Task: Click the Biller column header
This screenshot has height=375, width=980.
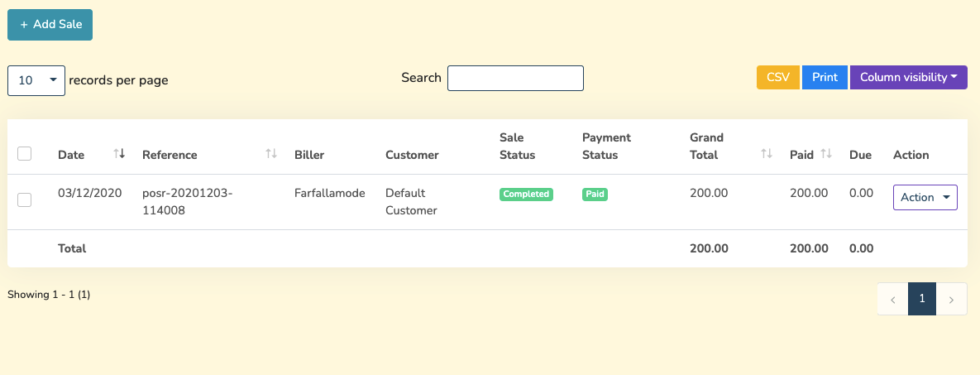Action: (x=309, y=155)
